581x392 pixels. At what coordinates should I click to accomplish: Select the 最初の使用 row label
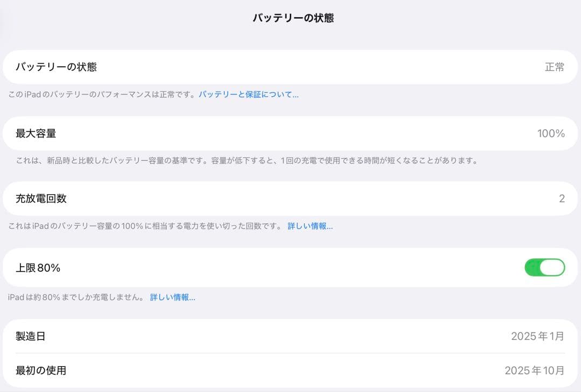click(41, 370)
